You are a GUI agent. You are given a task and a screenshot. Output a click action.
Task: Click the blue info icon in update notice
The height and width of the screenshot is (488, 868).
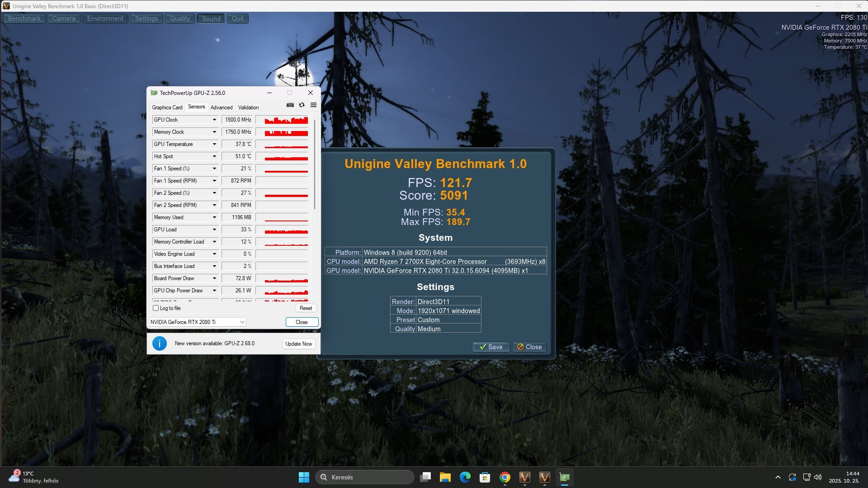click(x=160, y=343)
